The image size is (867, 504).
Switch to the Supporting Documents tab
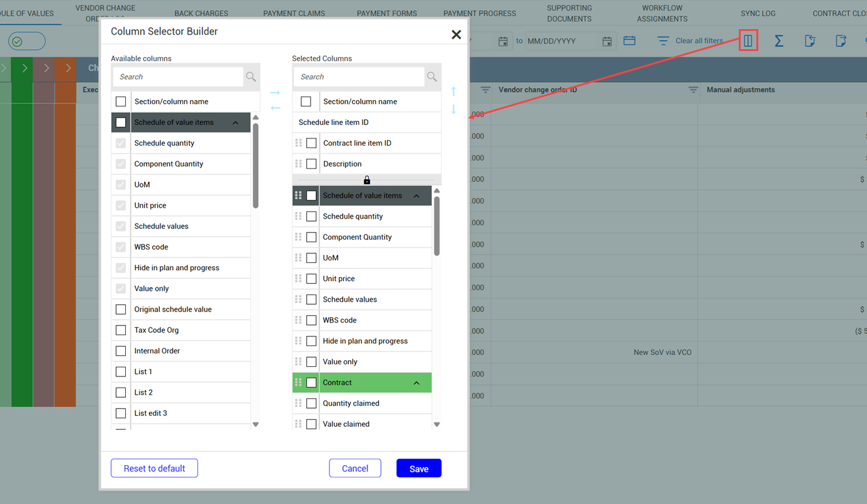[569, 13]
